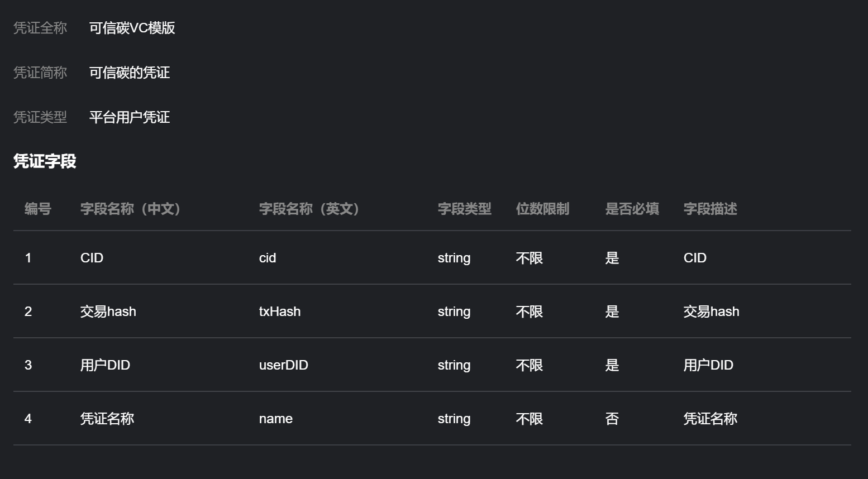Image resolution: width=868 pixels, height=479 pixels.
Task: Click the 凭证名称 Chinese name cell
Action: [107, 419]
